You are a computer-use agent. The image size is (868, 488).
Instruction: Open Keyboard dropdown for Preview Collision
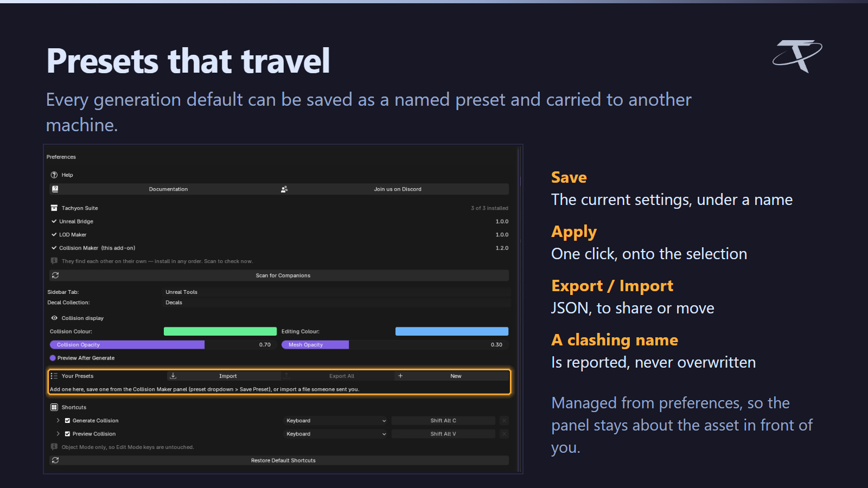336,434
